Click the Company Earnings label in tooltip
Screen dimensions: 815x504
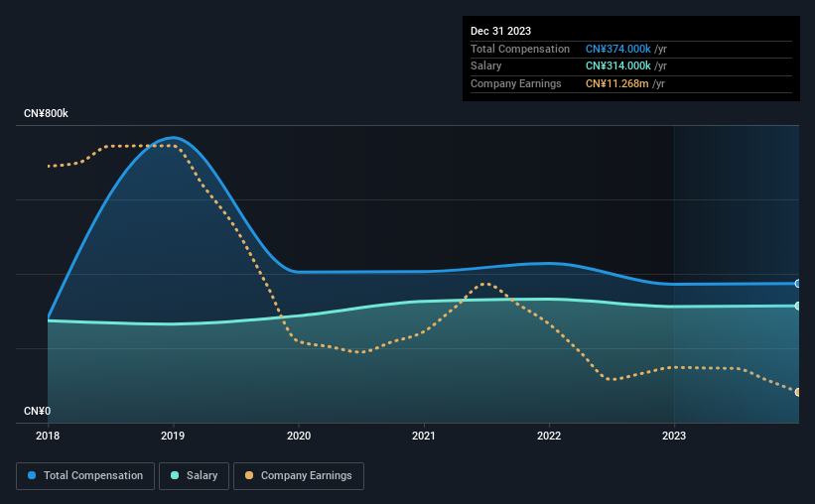515,83
